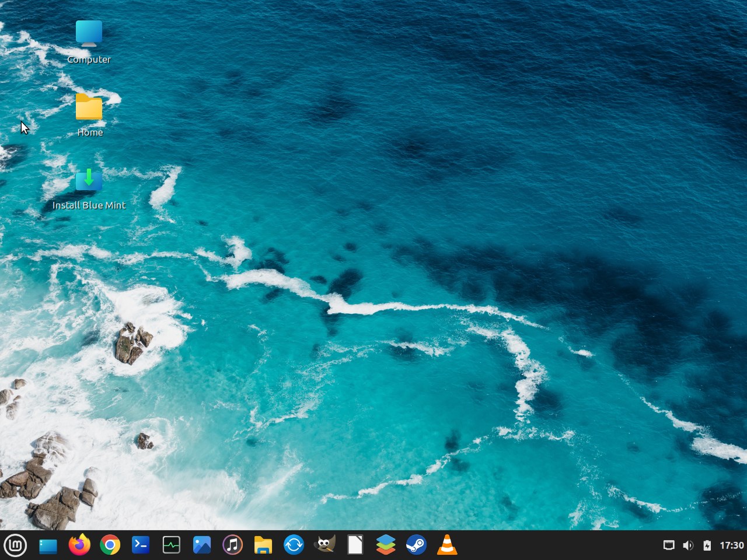This screenshot has height=560, width=747.
Task: Open the Terminal from the taskbar
Action: coord(141,545)
